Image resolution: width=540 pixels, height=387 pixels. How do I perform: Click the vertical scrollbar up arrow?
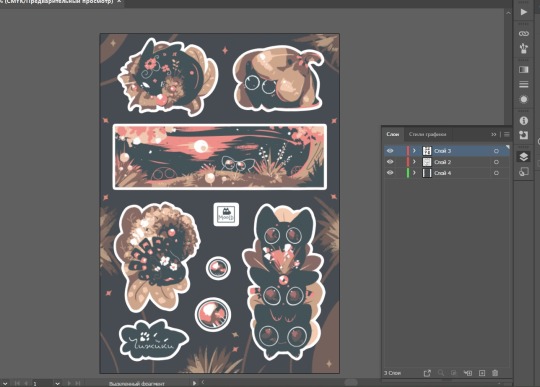(x=508, y=13)
